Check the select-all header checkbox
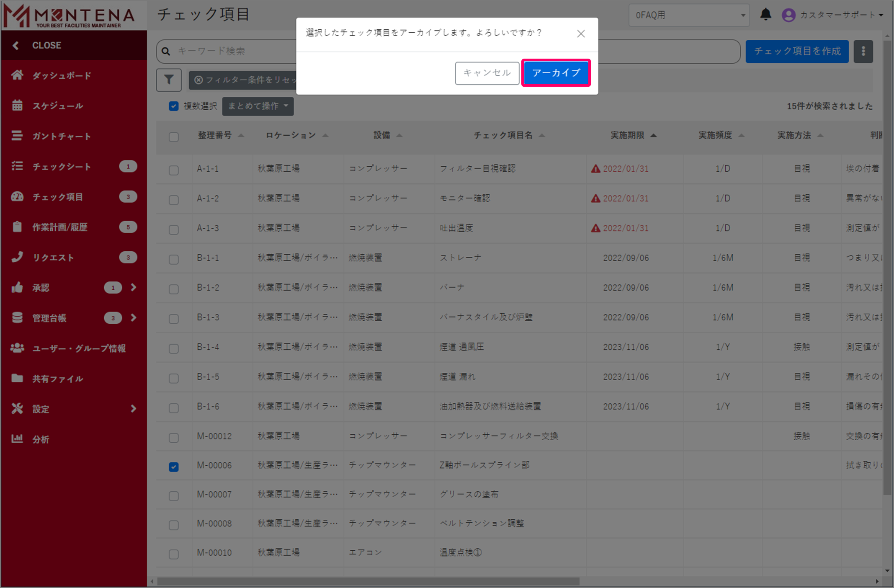The height and width of the screenshot is (588, 894). [173, 137]
